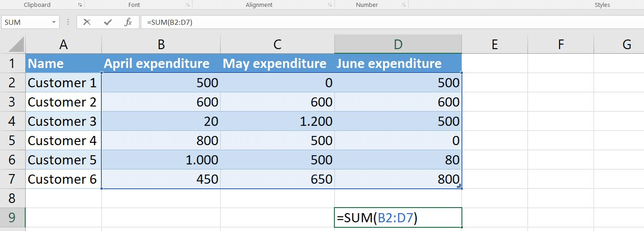Open Font group dialog launcher

pos(188,5)
